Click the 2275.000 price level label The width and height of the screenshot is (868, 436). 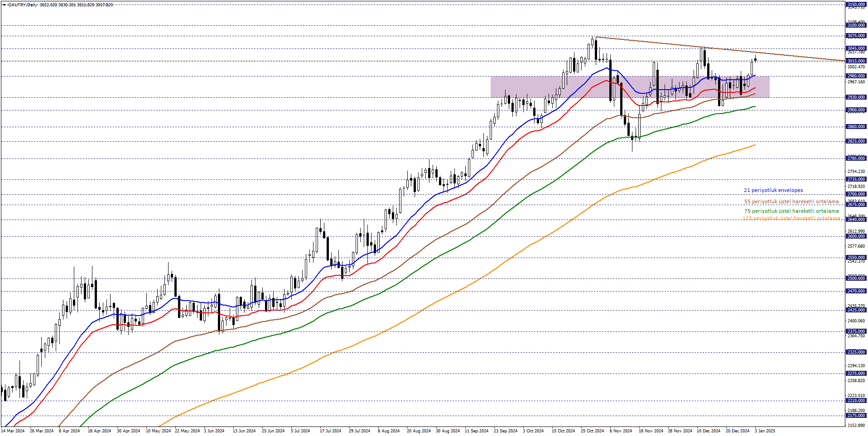856,374
